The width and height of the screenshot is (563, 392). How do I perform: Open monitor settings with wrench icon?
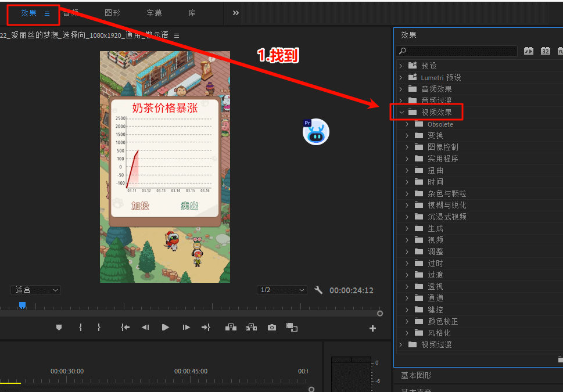click(318, 290)
